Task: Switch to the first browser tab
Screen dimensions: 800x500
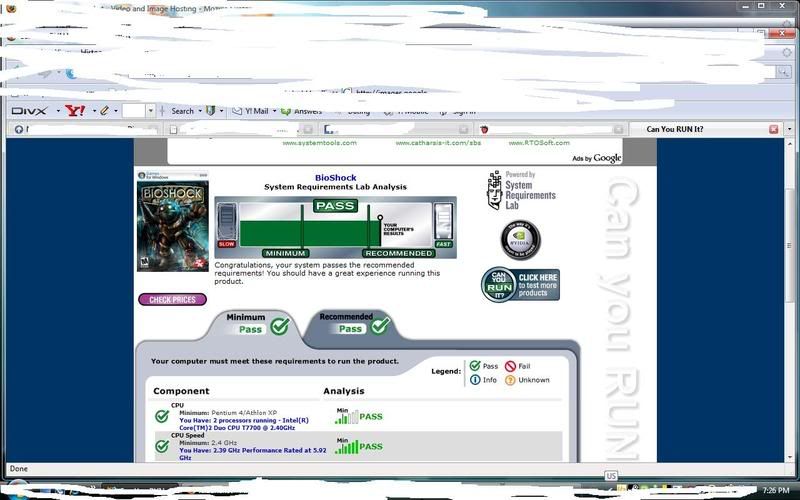Action: (85, 129)
